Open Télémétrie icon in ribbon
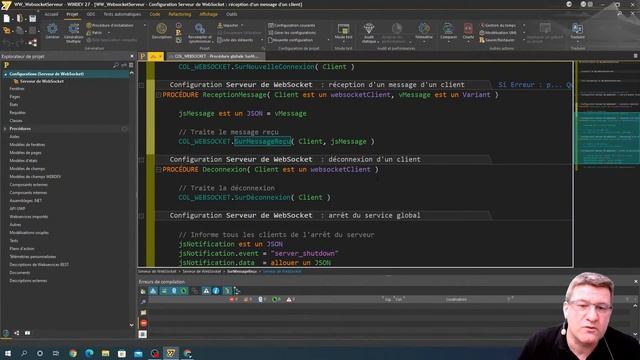Screen dimensions: 640x360 coord(424,29)
